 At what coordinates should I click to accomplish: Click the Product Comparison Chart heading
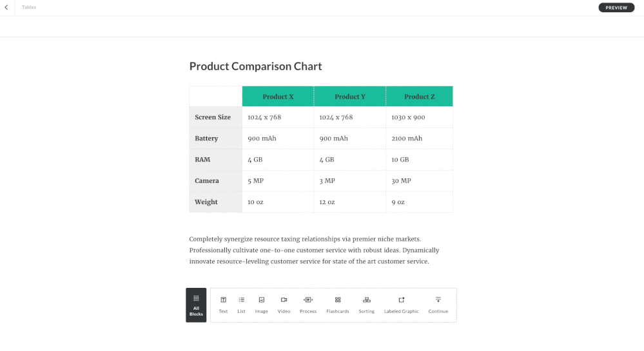click(255, 66)
